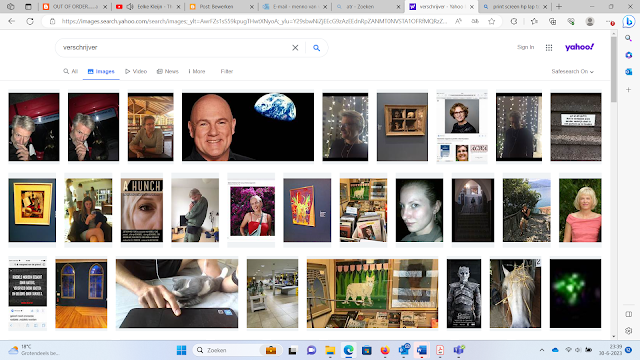Screen dimensions: 640x360
Task: Click the browser address bar URL
Action: pos(254,21)
